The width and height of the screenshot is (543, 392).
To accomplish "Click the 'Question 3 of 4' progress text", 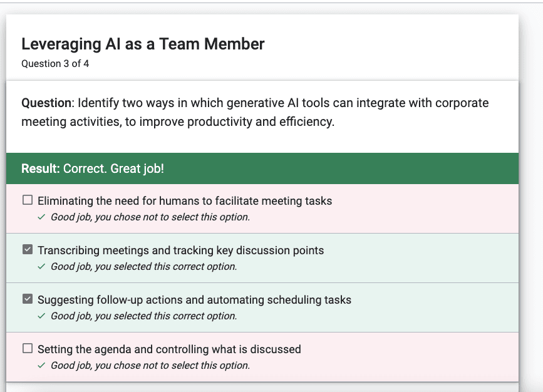I will tap(55, 64).
